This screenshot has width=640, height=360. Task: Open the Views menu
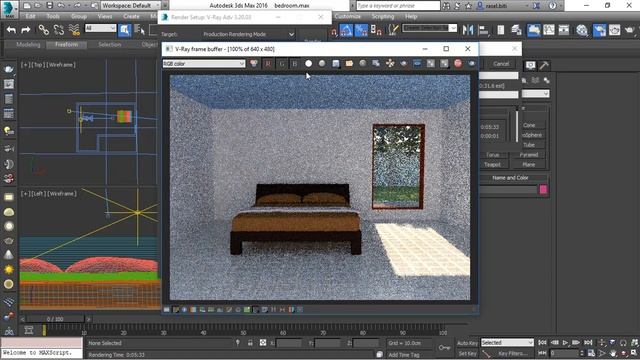click(x=104, y=16)
